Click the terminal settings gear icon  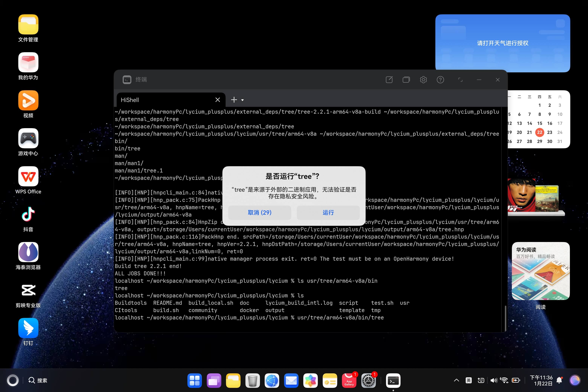pos(423,80)
